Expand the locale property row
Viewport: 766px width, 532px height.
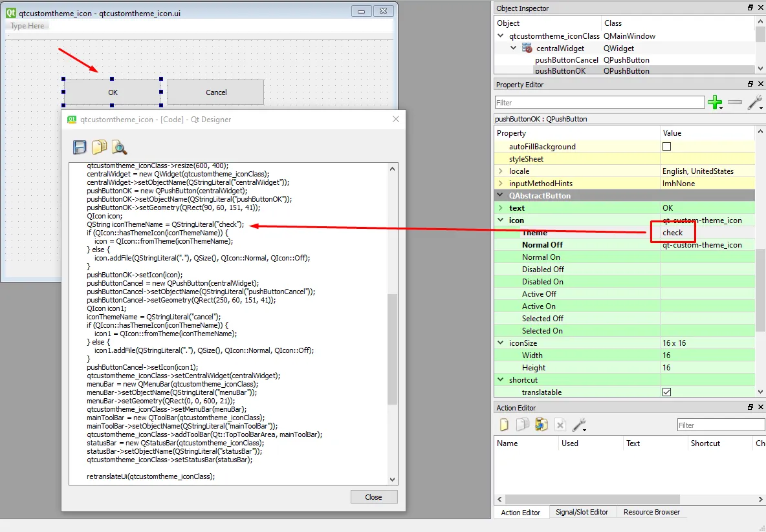[x=500, y=171]
